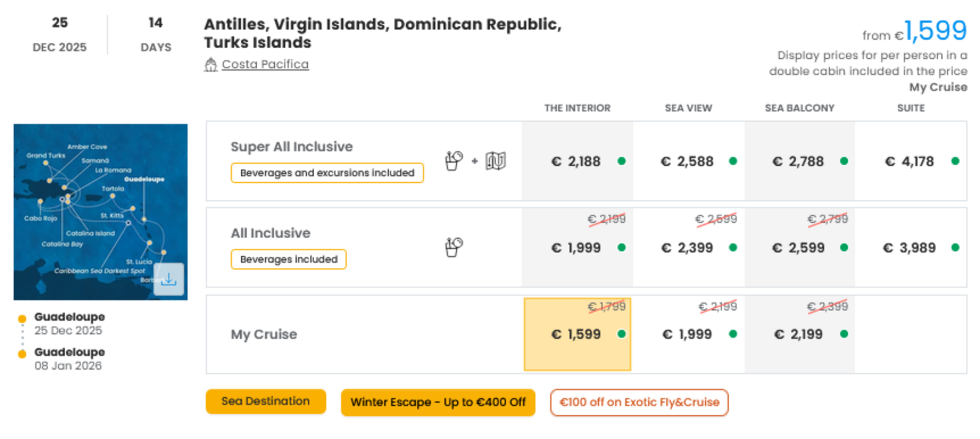Click the Super All Inclusive excursions map icon
Viewport: 980px width, 439px height.
[x=496, y=161]
